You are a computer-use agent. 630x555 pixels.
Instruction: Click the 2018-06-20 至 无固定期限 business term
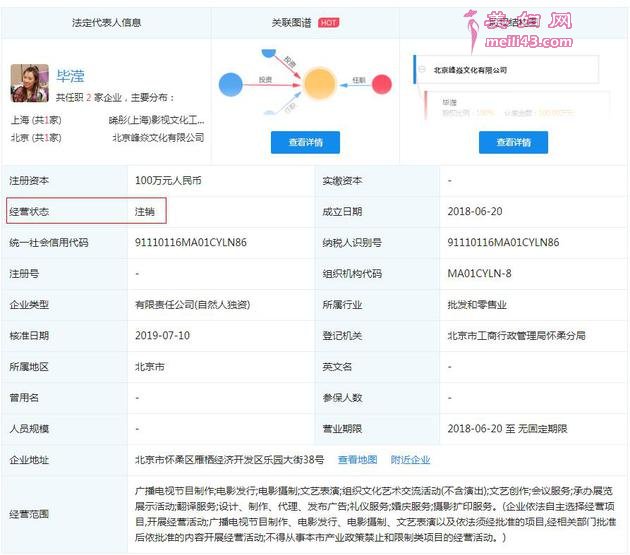(x=507, y=429)
